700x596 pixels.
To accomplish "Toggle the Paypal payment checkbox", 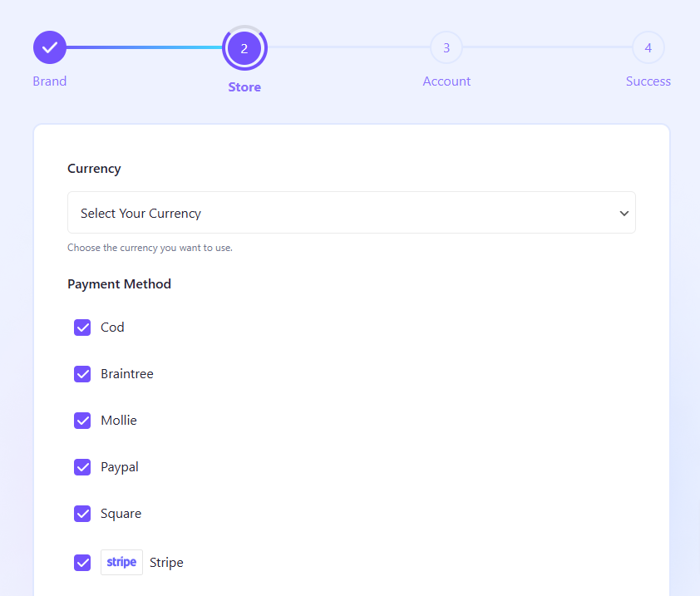I will [x=82, y=467].
